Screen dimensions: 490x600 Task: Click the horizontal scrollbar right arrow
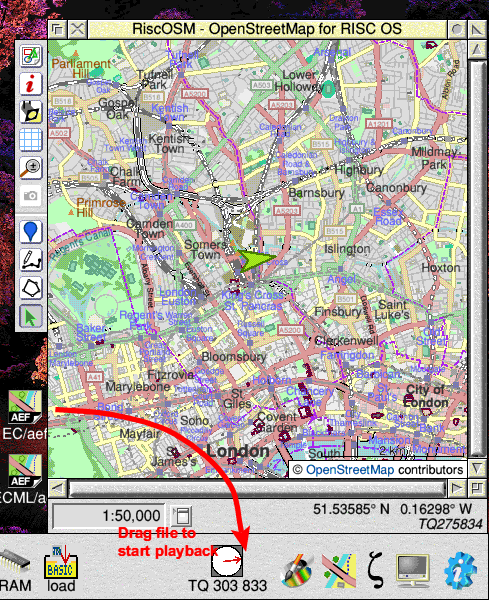pyautogui.click(x=457, y=488)
